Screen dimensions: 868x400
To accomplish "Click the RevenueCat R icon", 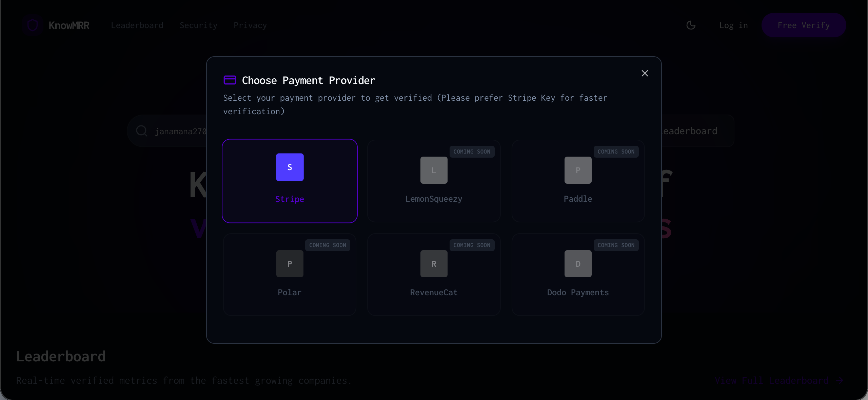I will tap(434, 264).
